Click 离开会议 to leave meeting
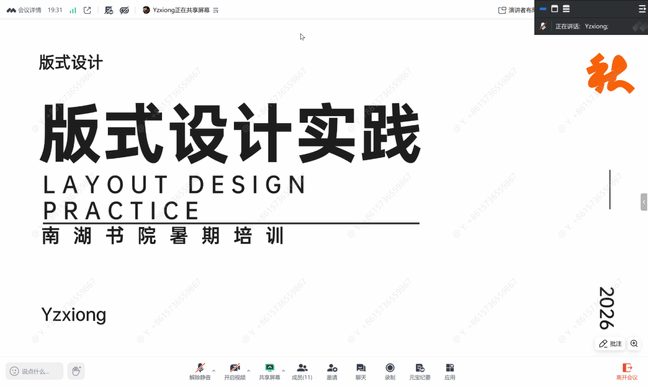Screen dimensions: 648x386 click(627, 371)
